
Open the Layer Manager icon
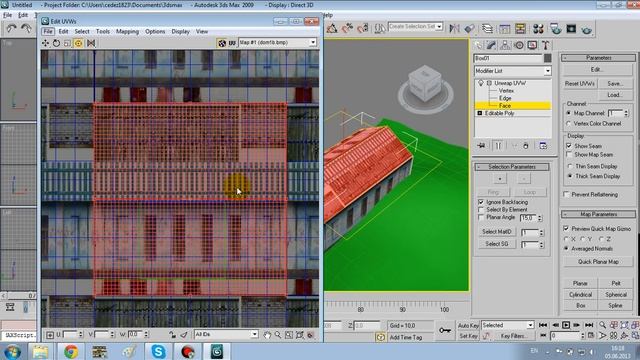pyautogui.click(x=487, y=28)
